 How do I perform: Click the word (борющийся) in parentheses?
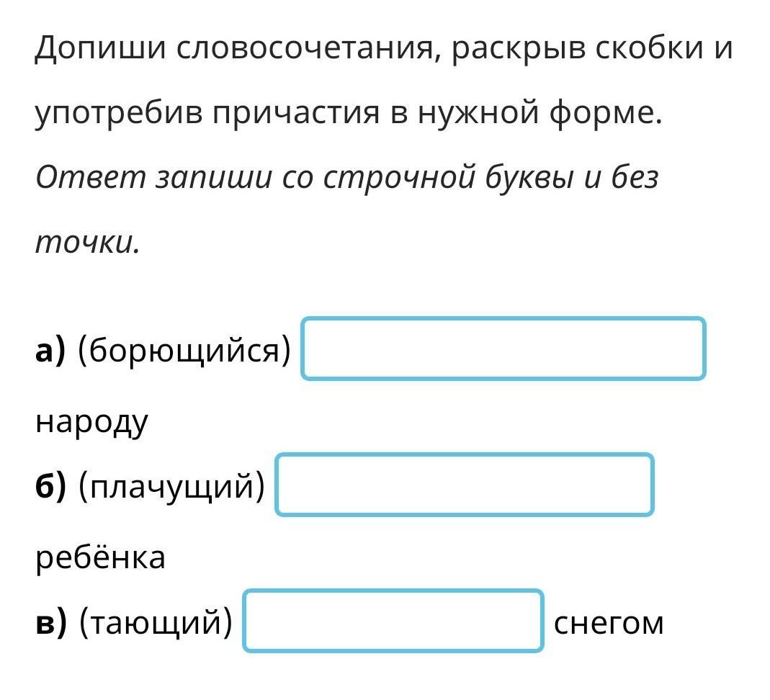[x=184, y=350]
